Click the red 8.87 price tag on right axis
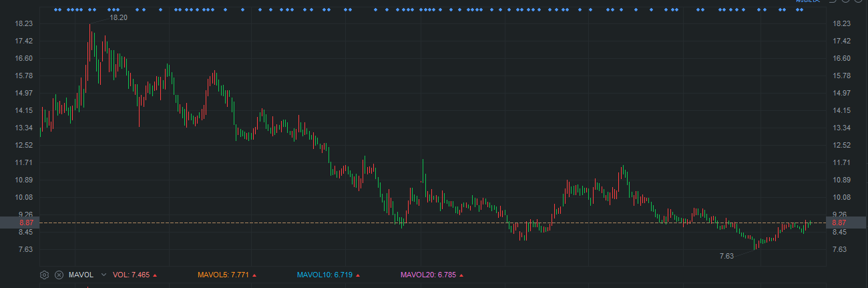Image resolution: width=868 pixels, height=288 pixels. [839, 223]
